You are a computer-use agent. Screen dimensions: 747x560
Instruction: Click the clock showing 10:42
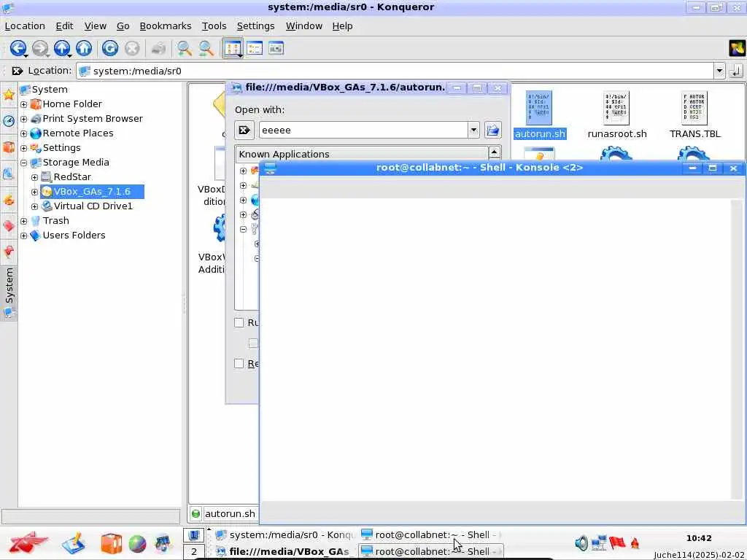click(x=698, y=538)
